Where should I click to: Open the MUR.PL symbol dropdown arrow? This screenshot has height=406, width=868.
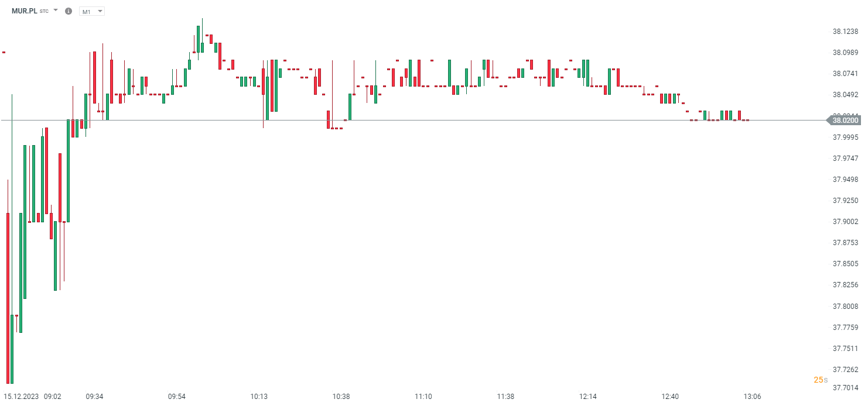[x=56, y=11]
